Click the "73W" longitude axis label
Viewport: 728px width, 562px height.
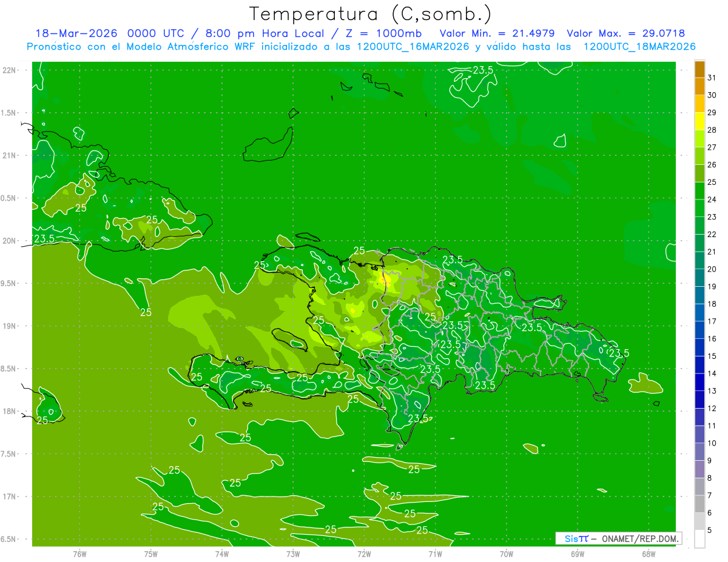click(x=293, y=554)
